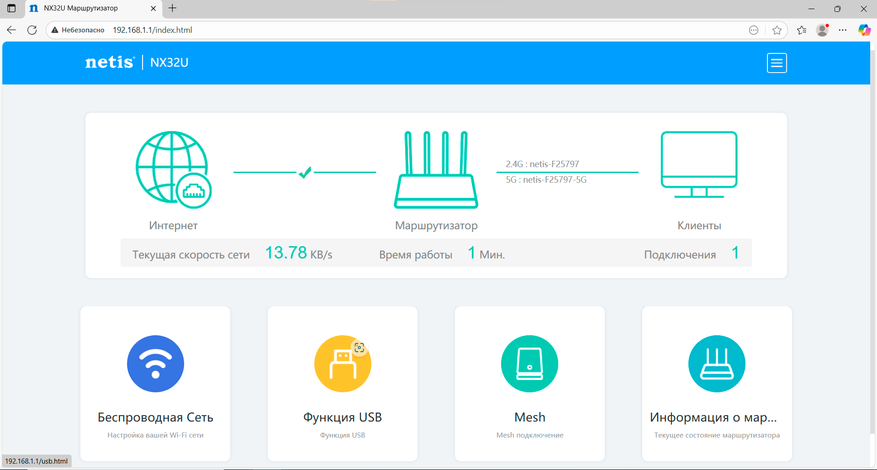Open the Mesh card title
This screenshot has height=470, width=877.
pyautogui.click(x=530, y=417)
